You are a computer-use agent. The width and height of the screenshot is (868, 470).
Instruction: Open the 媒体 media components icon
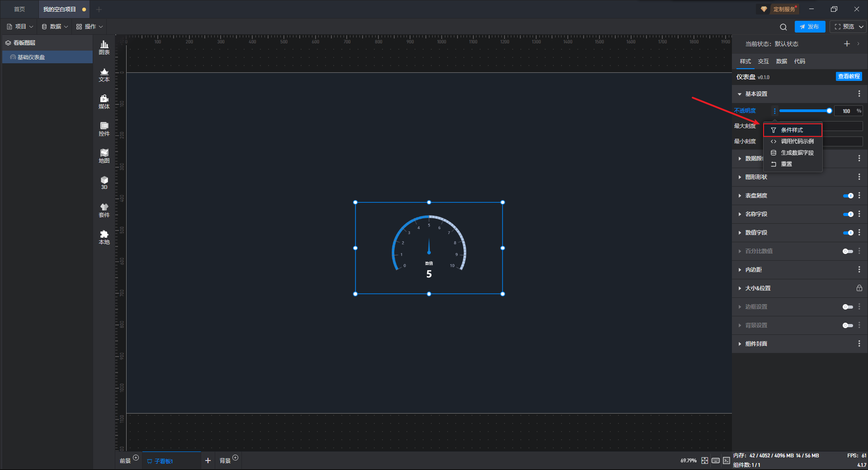pyautogui.click(x=104, y=102)
